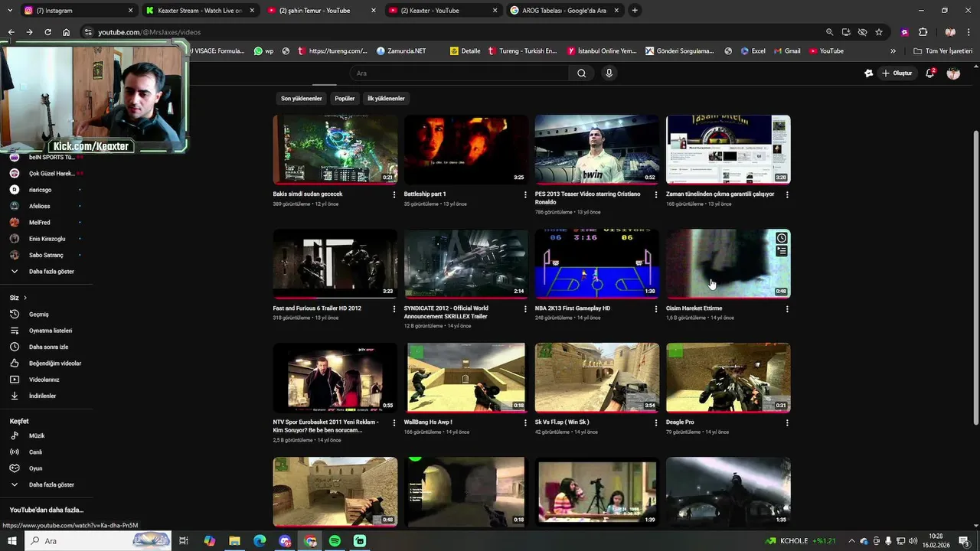Screen dimensions: 980x551
Task: Open options for Cisim Hareket Ettirme video
Action: [787, 308]
